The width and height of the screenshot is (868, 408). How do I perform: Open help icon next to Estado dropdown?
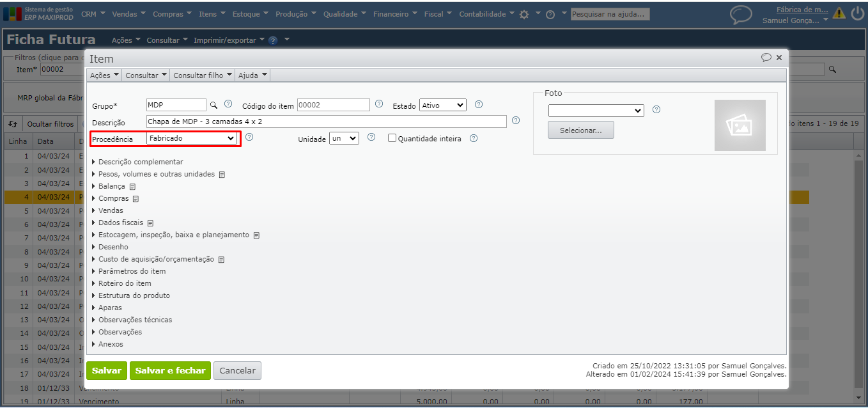click(479, 104)
